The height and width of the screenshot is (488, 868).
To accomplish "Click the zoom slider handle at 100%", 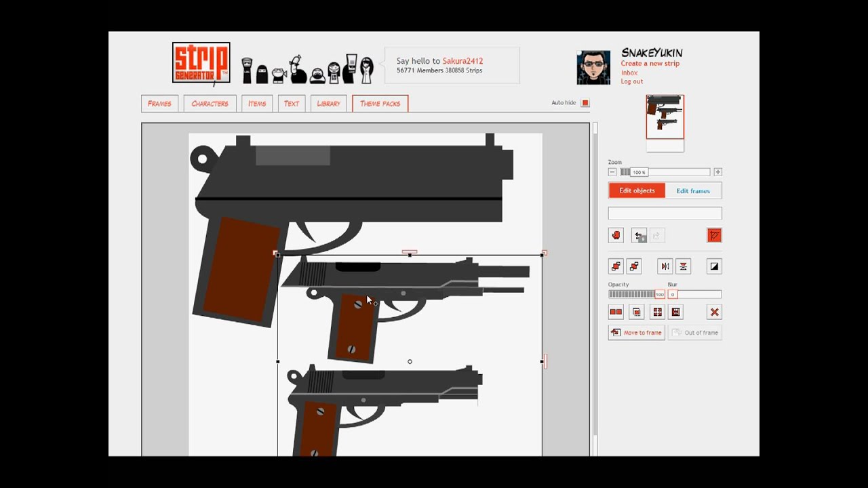I will 639,172.
